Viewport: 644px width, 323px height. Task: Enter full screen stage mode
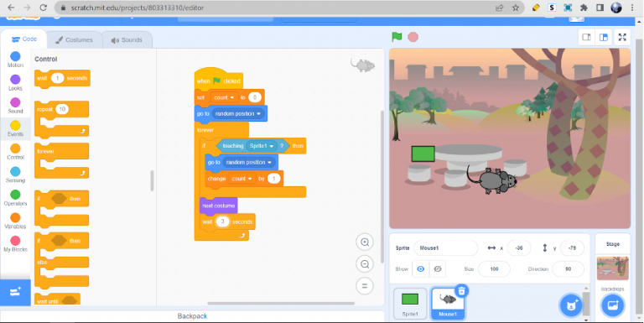(622, 37)
